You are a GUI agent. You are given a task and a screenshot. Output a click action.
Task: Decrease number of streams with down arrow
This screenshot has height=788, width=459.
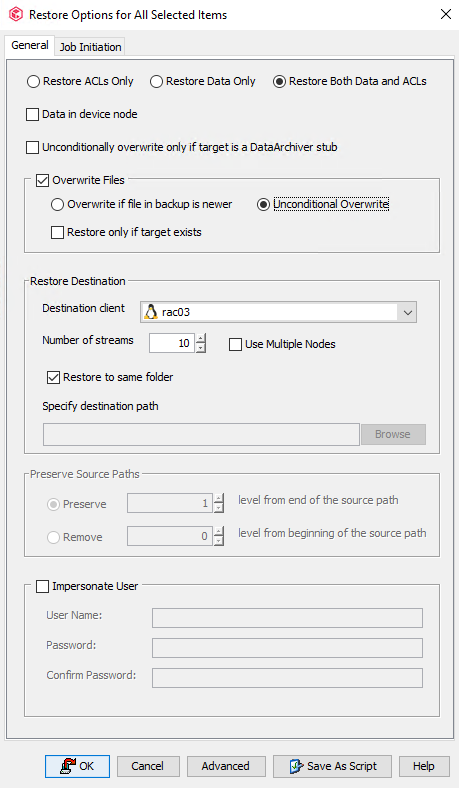click(201, 348)
